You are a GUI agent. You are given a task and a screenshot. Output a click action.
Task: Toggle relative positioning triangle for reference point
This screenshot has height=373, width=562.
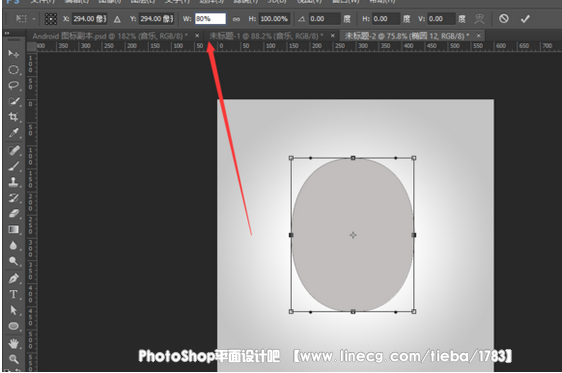coord(117,19)
